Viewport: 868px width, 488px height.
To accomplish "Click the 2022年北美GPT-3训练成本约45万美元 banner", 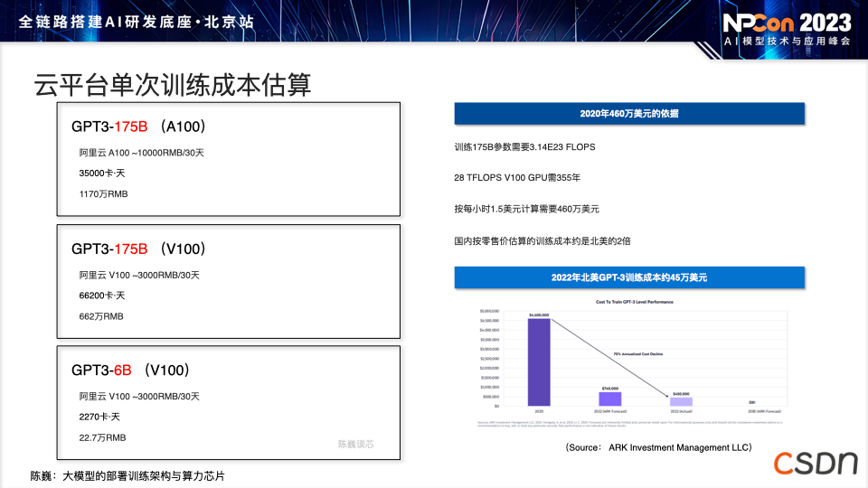I will (628, 277).
